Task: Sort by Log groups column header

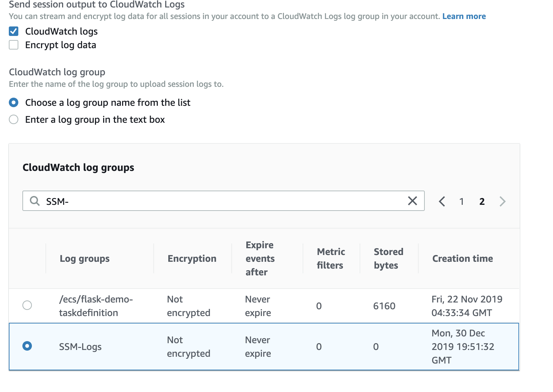Action: coord(84,259)
